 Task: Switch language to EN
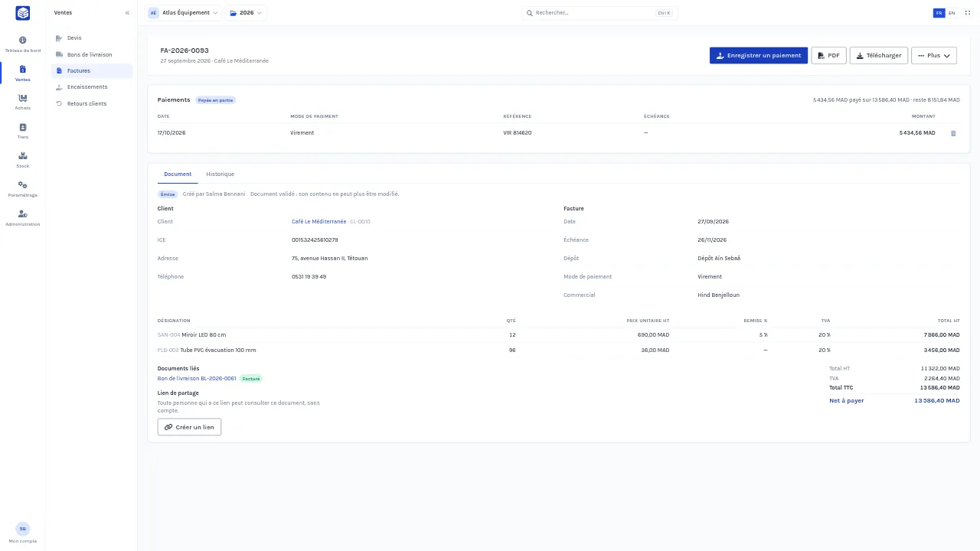[952, 13]
